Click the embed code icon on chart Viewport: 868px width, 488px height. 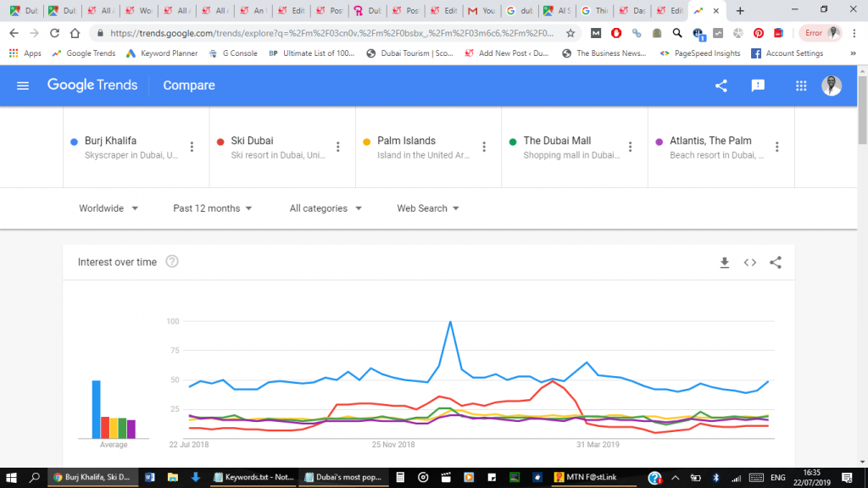click(750, 263)
